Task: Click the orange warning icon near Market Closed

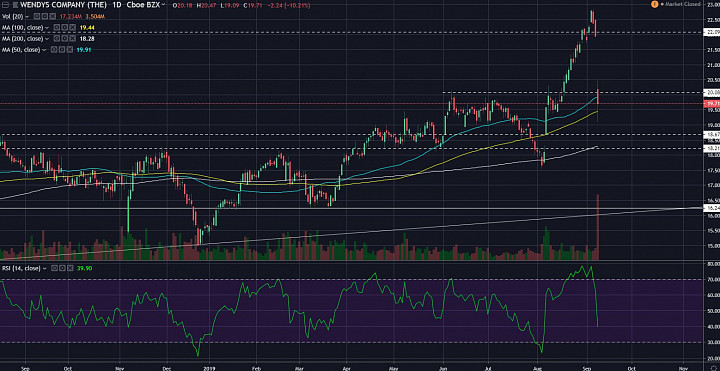Action: click(x=655, y=4)
